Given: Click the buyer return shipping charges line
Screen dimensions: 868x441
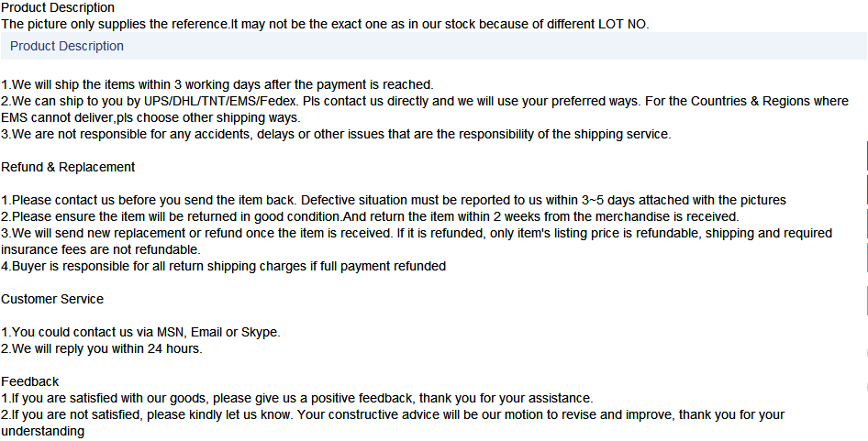Looking at the screenshot, I should (x=224, y=267).
